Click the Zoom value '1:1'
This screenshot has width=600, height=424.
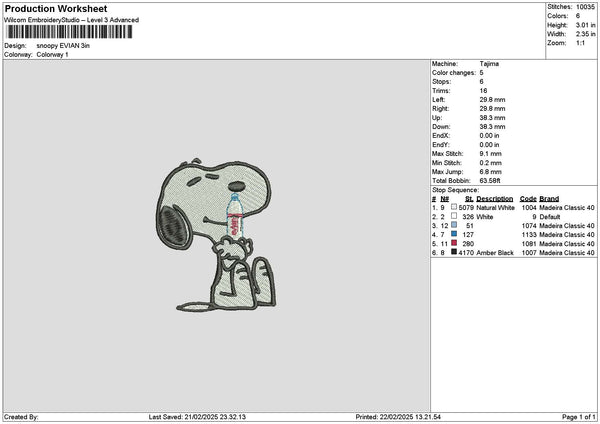[580, 43]
